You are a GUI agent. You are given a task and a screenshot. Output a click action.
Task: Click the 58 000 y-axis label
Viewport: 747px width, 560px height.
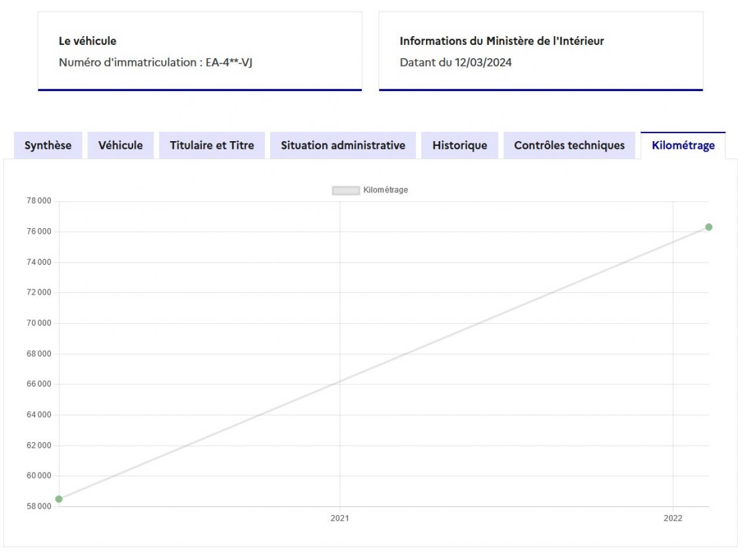tap(39, 506)
